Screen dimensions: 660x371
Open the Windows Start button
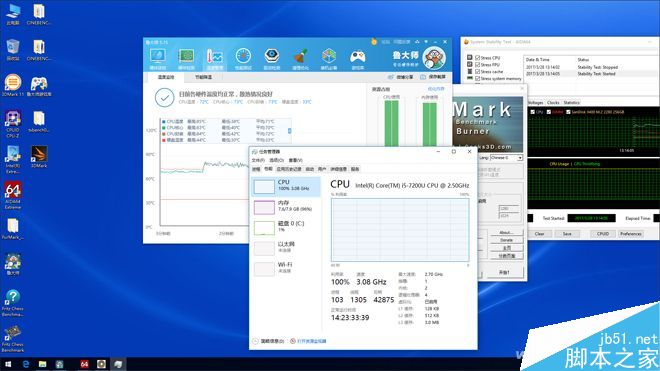pyautogui.click(x=8, y=364)
